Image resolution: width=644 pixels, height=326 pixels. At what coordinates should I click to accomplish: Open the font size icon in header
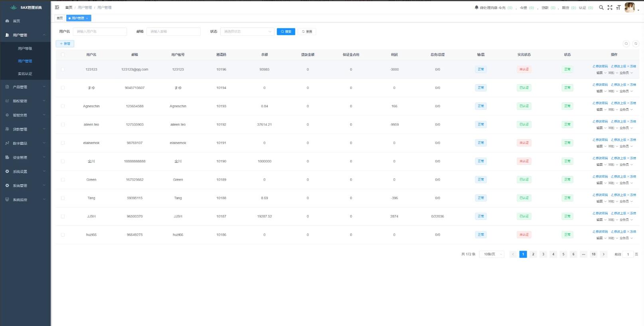(618, 8)
